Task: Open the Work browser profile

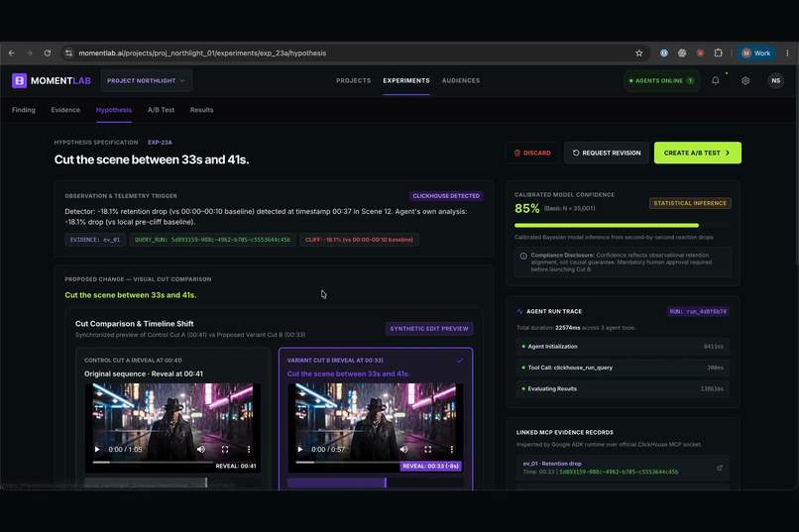Action: 756,53
